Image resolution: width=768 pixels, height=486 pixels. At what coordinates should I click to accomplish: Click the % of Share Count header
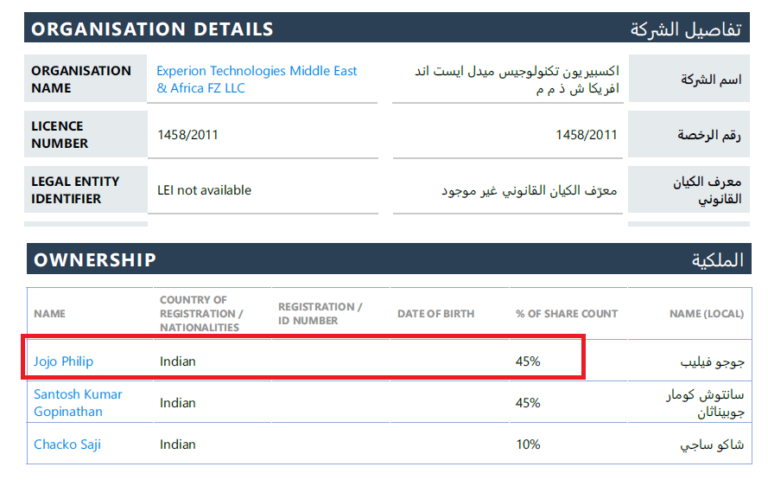pyautogui.click(x=566, y=314)
